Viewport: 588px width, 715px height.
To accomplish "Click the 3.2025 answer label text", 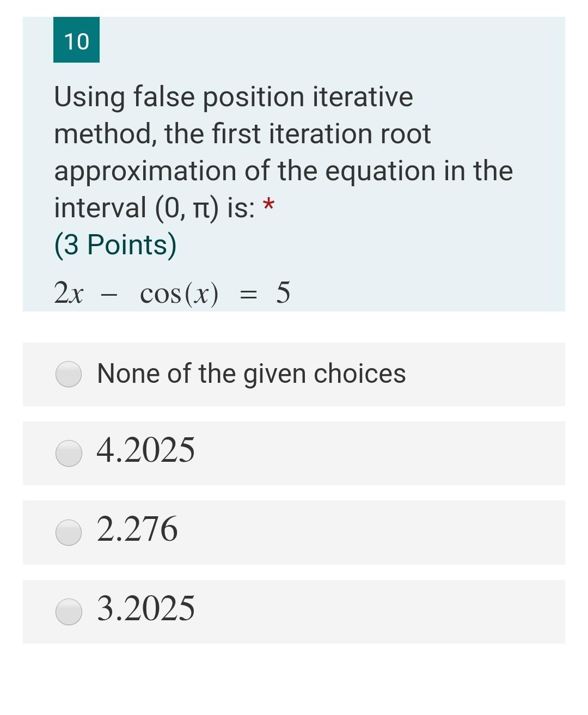I will click(x=146, y=608).
